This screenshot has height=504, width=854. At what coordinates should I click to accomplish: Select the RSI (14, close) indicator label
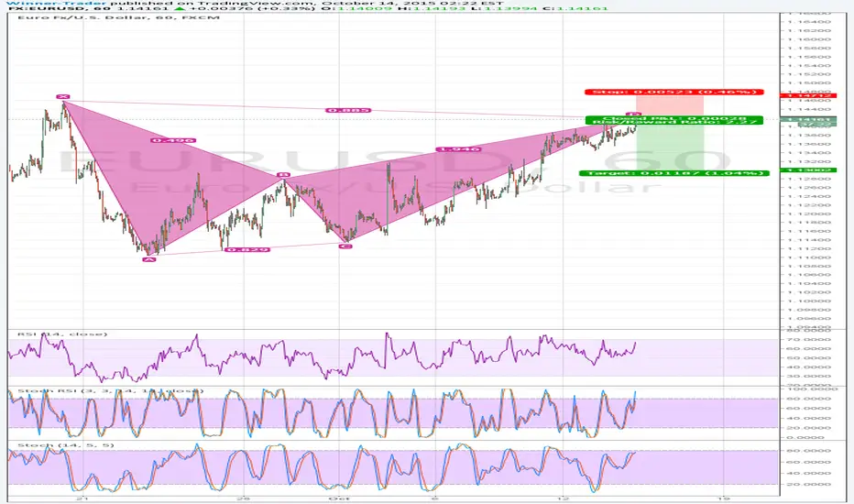[62, 334]
